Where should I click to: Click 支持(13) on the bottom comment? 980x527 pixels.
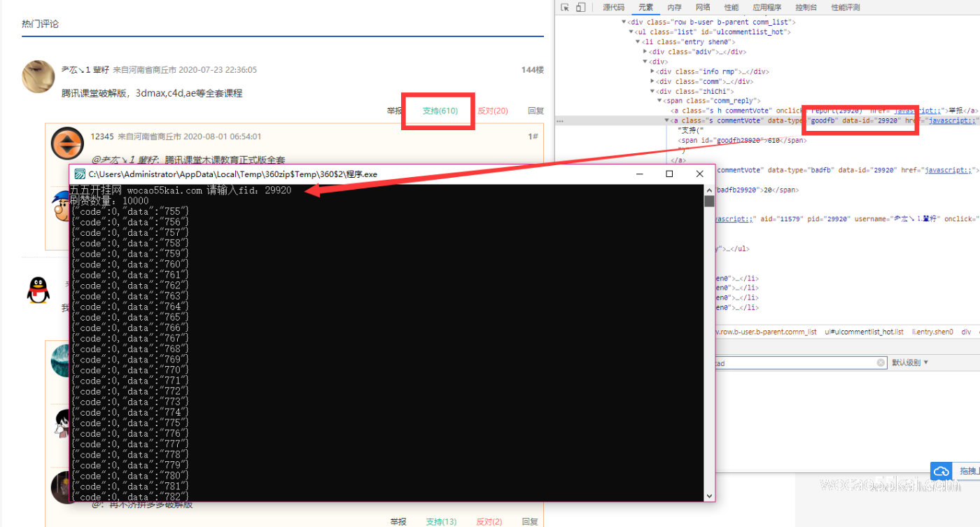point(441,521)
